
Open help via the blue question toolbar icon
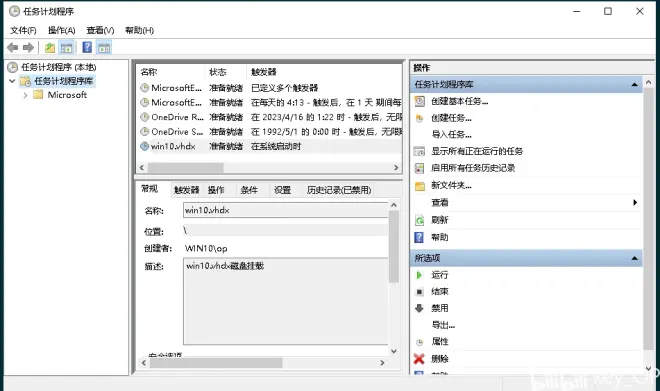point(87,47)
